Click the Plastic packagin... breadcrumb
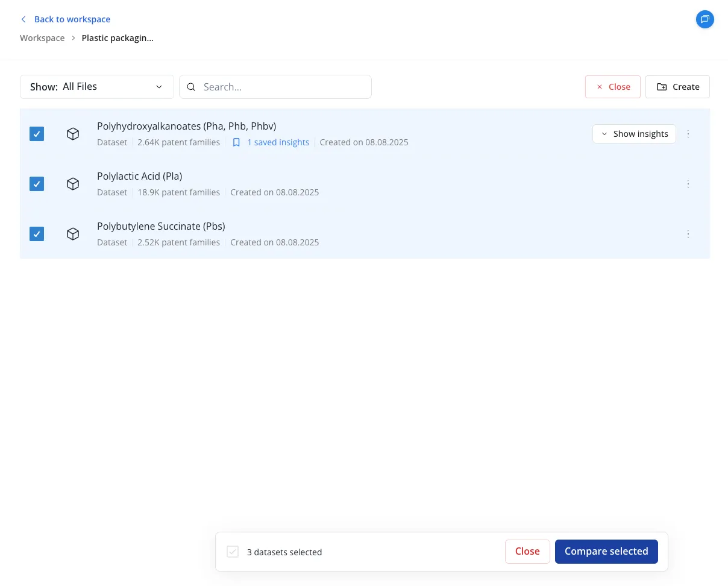Screen dimensions: 728x586 [x=118, y=38]
